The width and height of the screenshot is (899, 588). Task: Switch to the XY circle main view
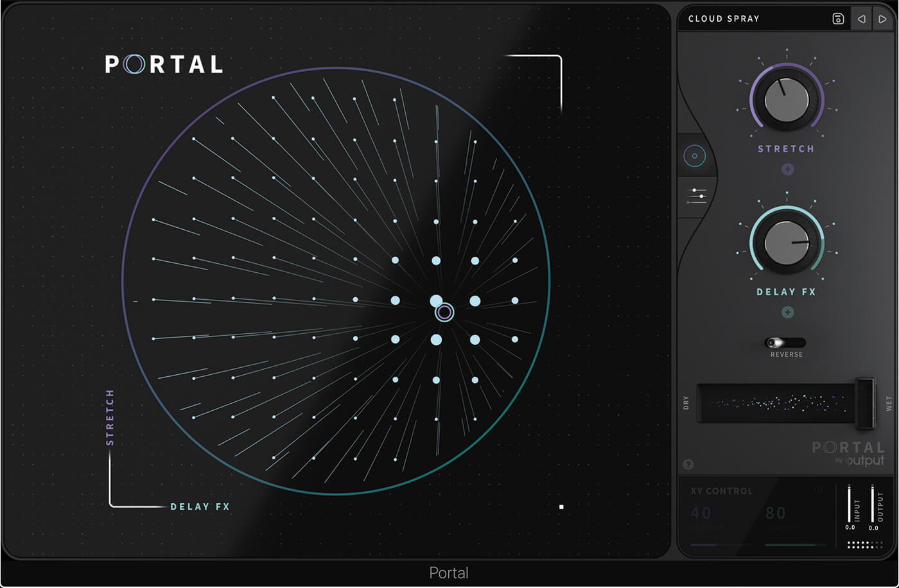pos(695,156)
